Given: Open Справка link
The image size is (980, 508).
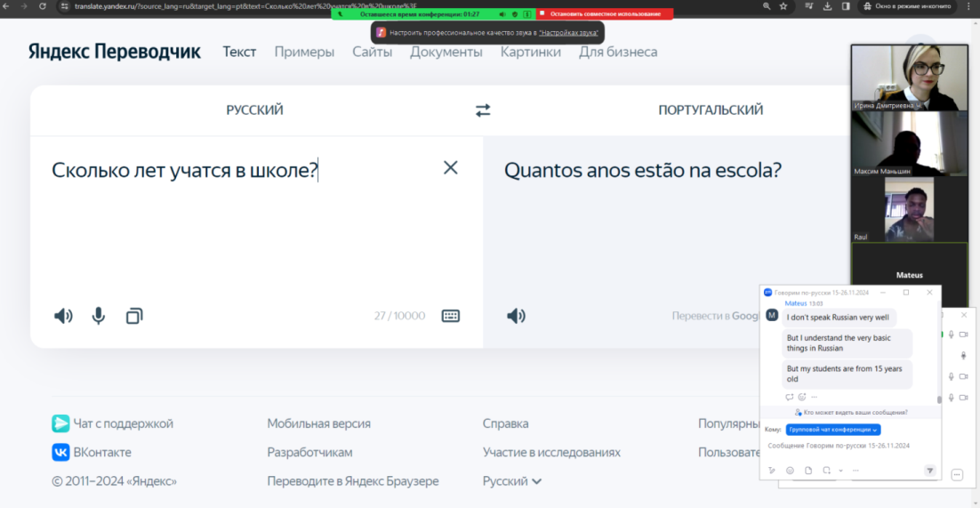Looking at the screenshot, I should 506,423.
